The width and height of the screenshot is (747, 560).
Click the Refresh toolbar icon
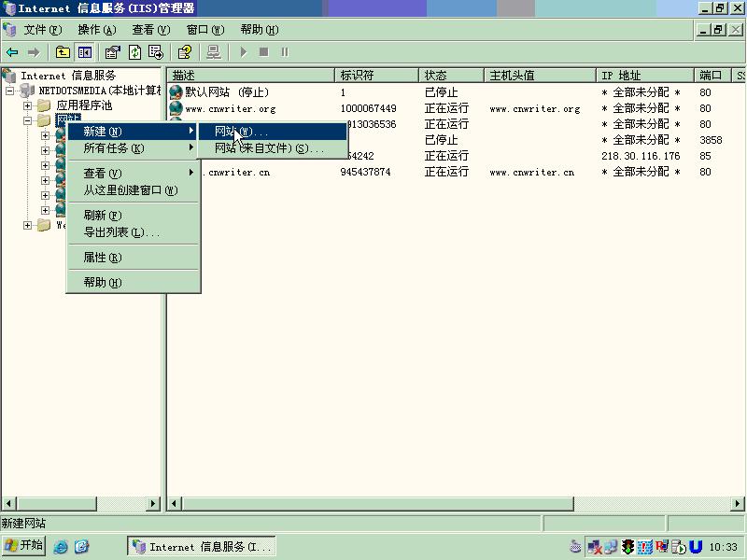(135, 52)
